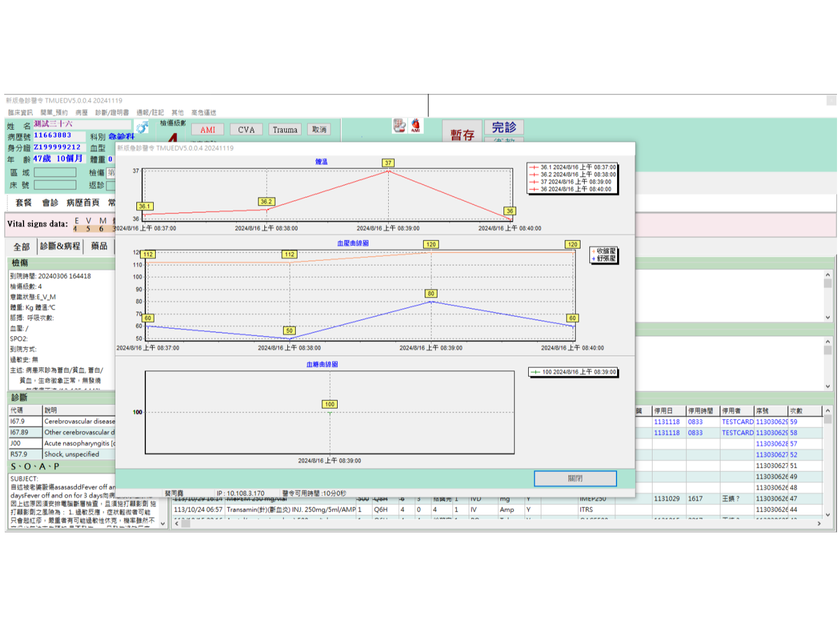Click the 50 diastolic pressure data label
Viewport: 840px width, 630px height.
[290, 331]
